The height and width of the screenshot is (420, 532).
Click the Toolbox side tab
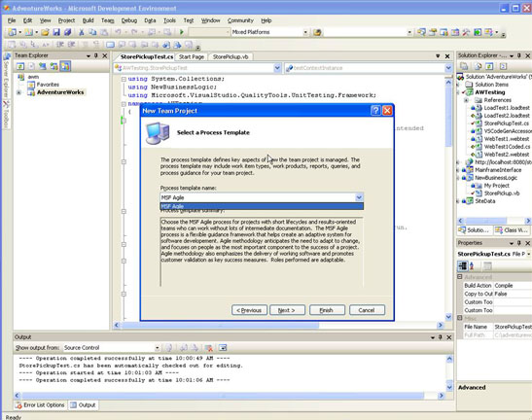pyautogui.click(x=6, y=115)
